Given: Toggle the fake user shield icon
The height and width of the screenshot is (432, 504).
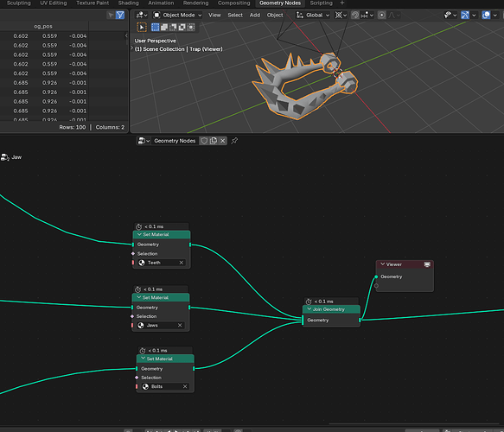Looking at the screenshot, I should (204, 141).
